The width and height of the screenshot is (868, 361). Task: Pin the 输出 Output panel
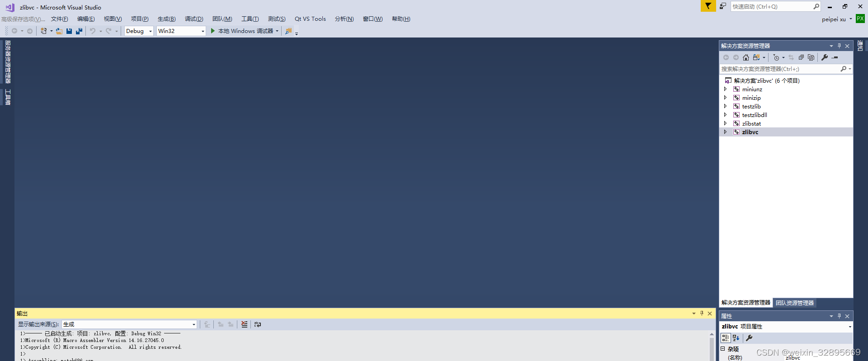pos(702,313)
